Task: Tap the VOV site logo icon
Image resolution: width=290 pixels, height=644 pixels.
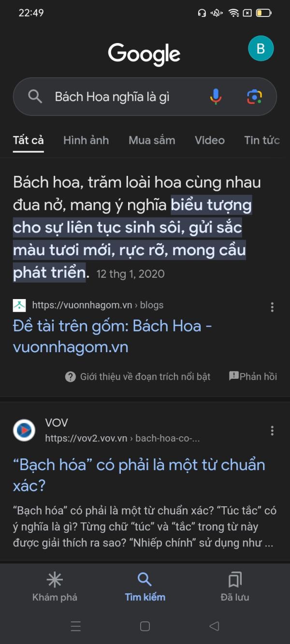Action: 24,430
